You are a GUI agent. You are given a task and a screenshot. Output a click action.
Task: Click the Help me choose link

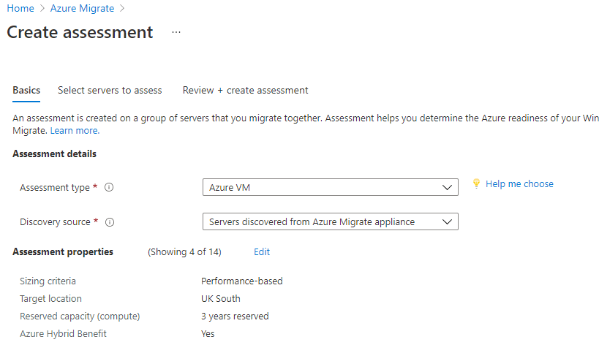pyautogui.click(x=519, y=184)
